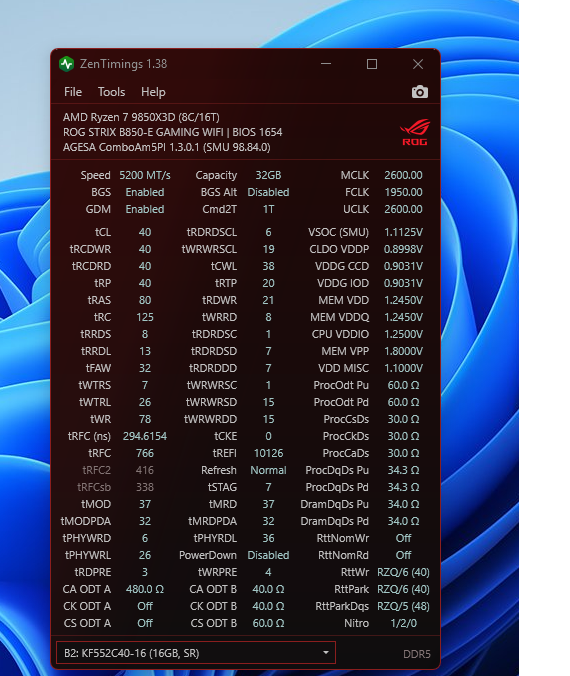Minimize the ZenTimings window
The height and width of the screenshot is (676, 570).
(326, 64)
